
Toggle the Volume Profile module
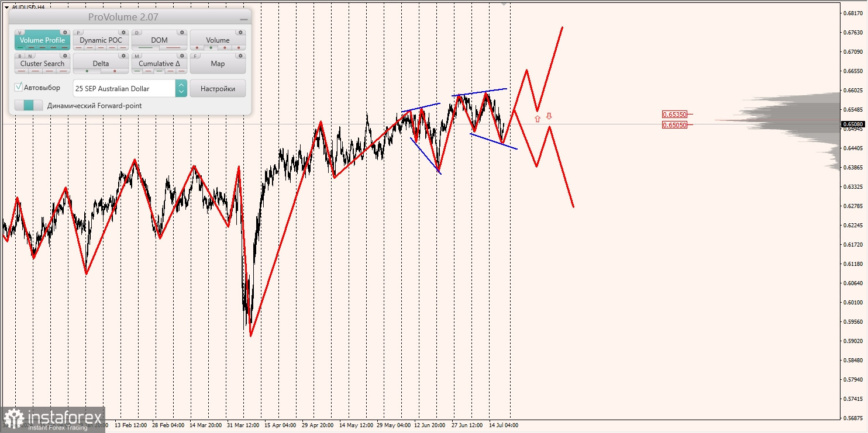pyautogui.click(x=42, y=40)
